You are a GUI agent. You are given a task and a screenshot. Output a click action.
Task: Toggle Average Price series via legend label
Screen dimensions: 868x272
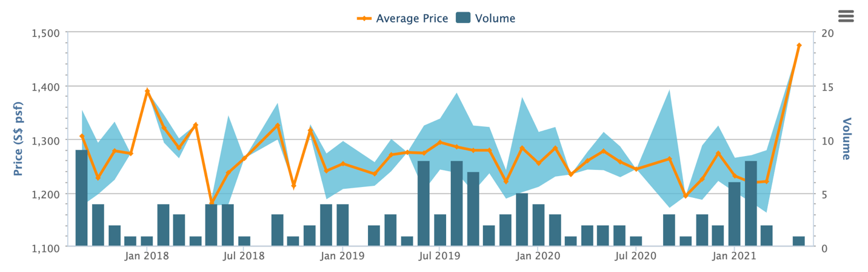click(412, 18)
